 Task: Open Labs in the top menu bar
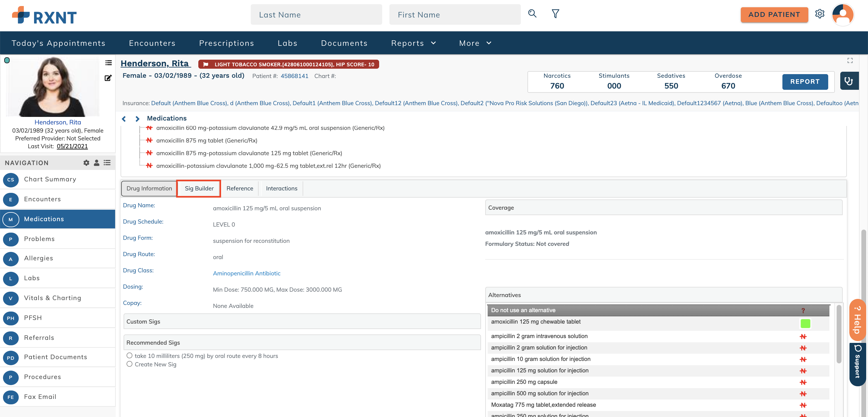(288, 43)
